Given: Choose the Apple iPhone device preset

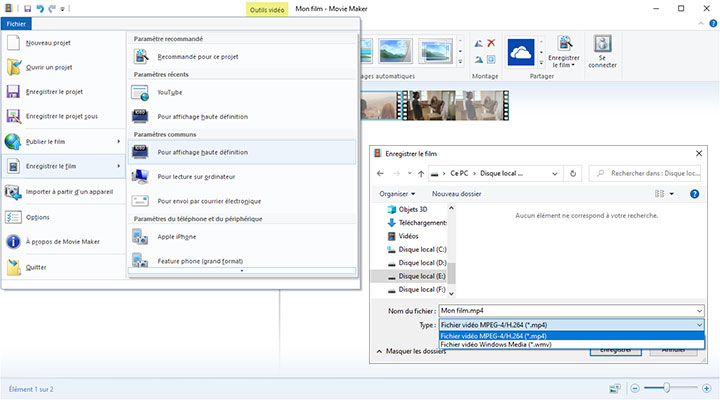Looking at the screenshot, I should point(140,236).
